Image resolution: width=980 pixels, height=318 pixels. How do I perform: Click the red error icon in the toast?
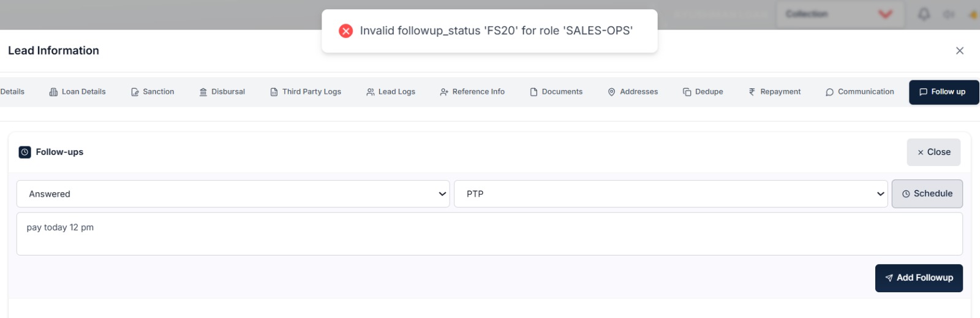345,31
